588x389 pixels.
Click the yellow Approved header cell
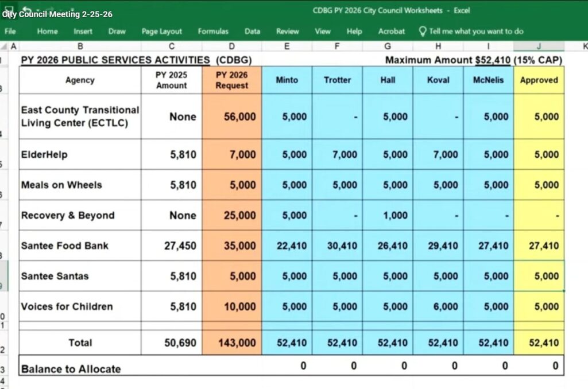point(539,80)
